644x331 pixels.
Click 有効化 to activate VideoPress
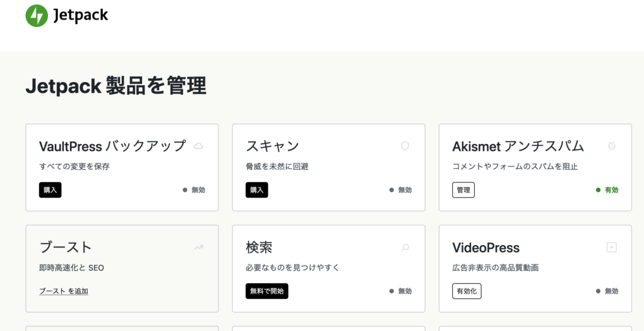(467, 291)
